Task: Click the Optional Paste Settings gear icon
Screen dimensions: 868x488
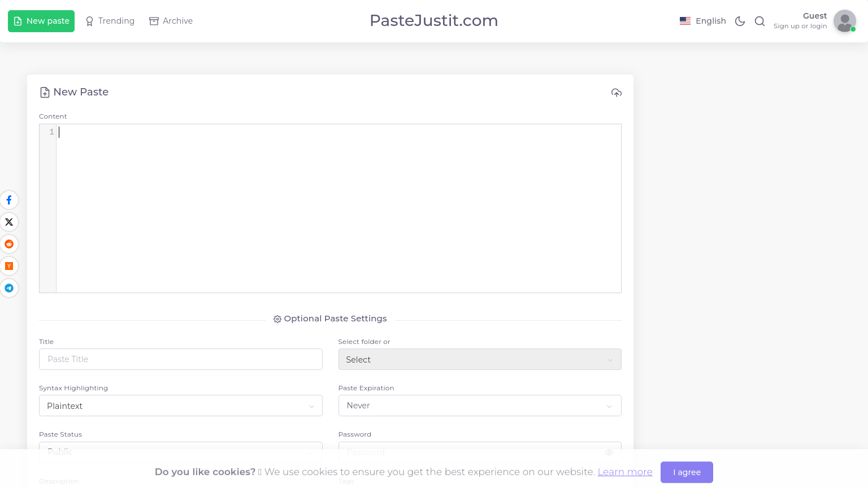Action: click(x=277, y=319)
